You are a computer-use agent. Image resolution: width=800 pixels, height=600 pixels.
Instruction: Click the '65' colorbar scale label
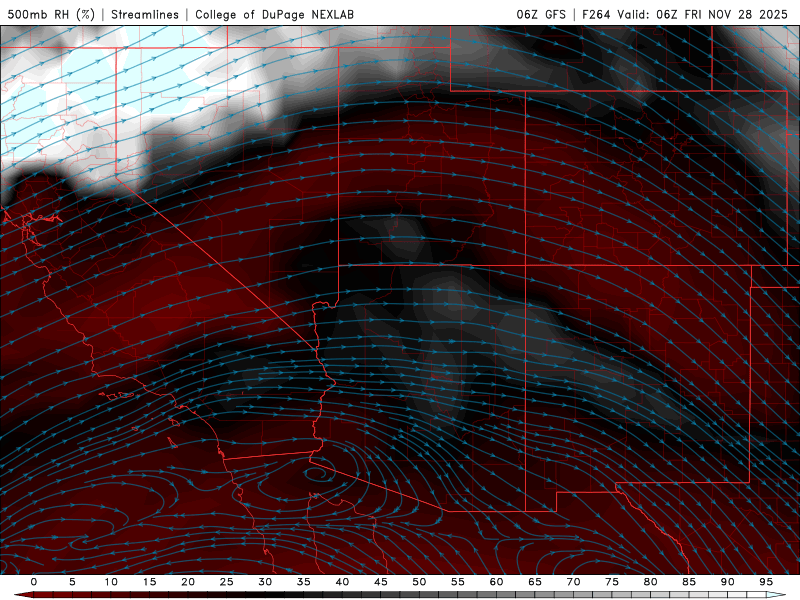point(535,582)
